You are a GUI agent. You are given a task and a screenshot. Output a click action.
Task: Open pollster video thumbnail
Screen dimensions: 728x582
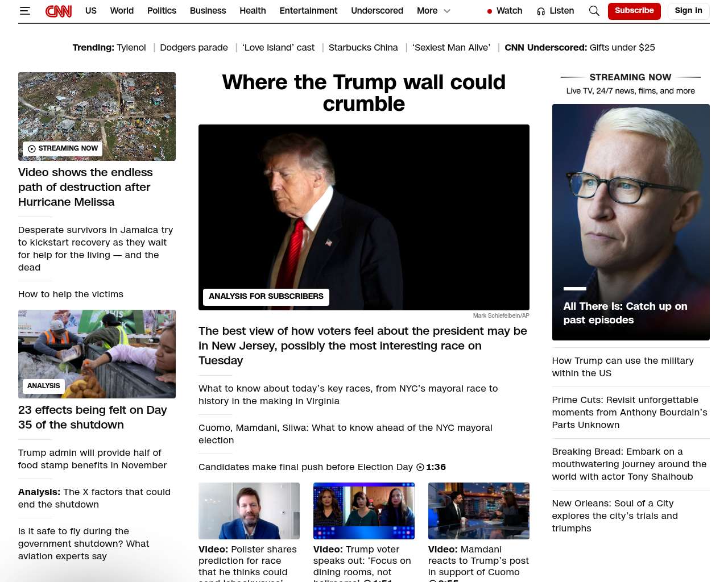tap(249, 511)
